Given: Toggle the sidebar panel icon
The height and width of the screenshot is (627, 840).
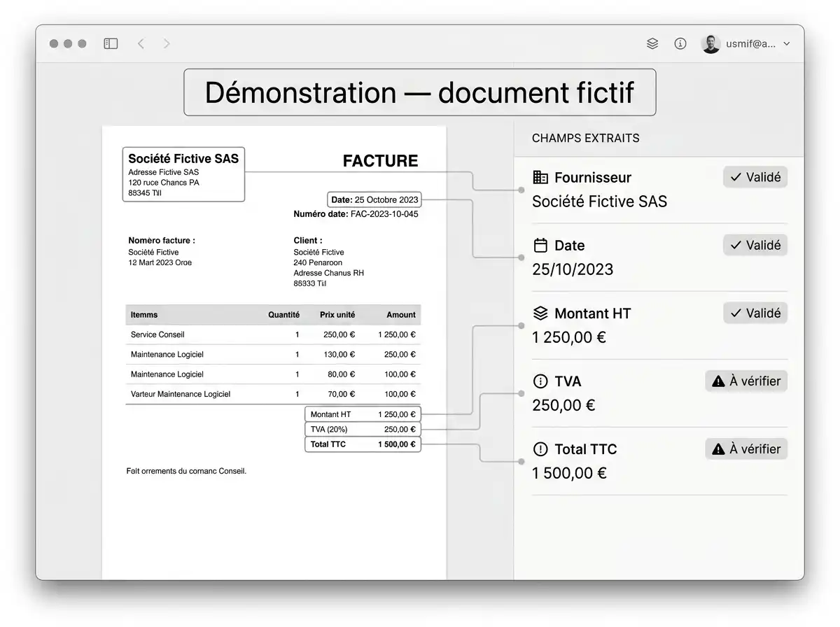Looking at the screenshot, I should pos(111,43).
